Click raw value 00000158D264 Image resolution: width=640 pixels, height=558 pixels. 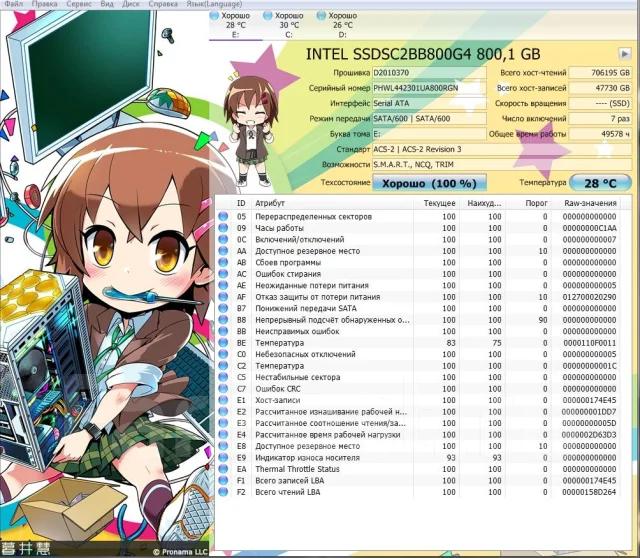point(589,492)
